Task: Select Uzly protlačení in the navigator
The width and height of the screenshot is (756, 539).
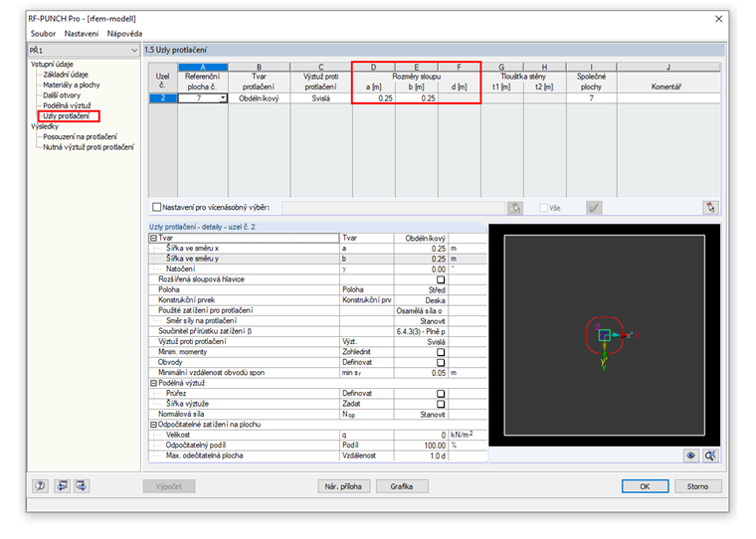Action: click(66, 116)
